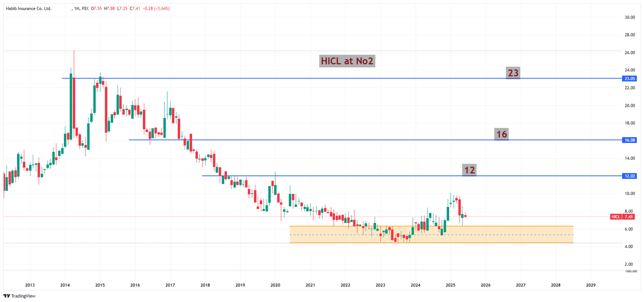Click the red HICL 7.41 price tag
This screenshot has height=302, width=644.
point(623,217)
